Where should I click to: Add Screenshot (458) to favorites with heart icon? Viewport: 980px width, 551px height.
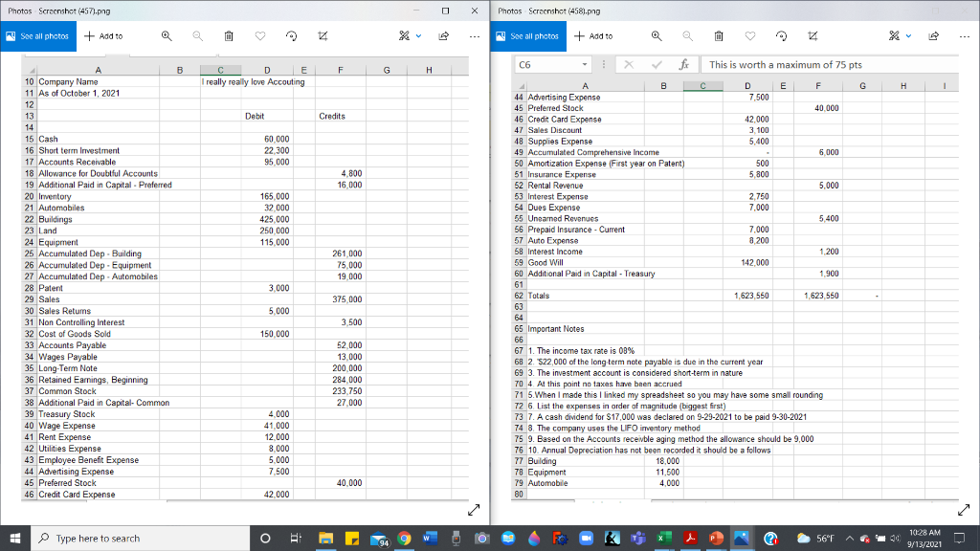750,36
